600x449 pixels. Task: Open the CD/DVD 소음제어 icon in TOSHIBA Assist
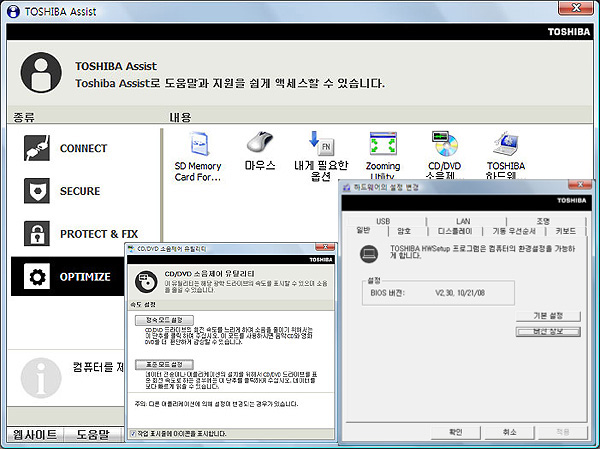click(444, 155)
